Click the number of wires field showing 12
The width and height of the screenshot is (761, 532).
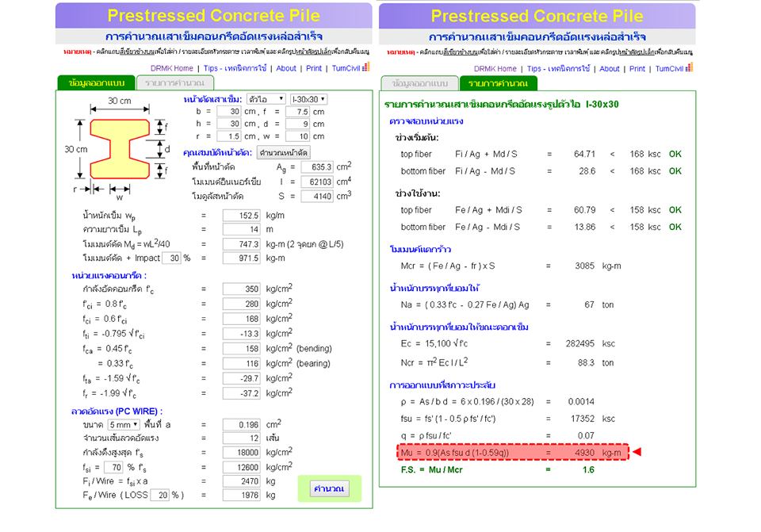241,438
